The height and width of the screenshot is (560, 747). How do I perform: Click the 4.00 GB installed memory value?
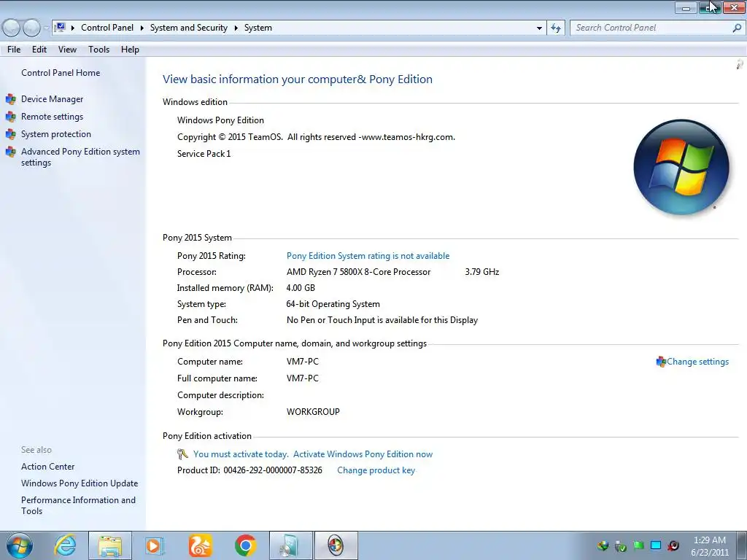click(x=301, y=288)
